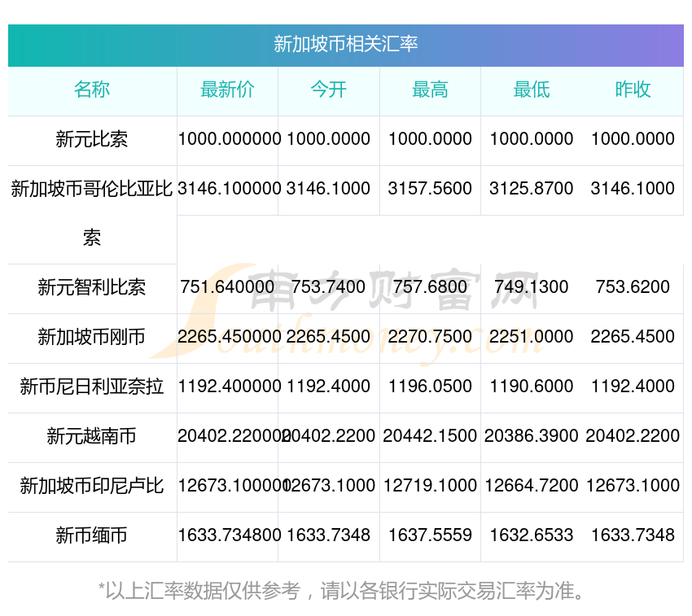Click the 新加坡币刚币 row name
Viewport: 692px width, 616px height.
[92, 337]
